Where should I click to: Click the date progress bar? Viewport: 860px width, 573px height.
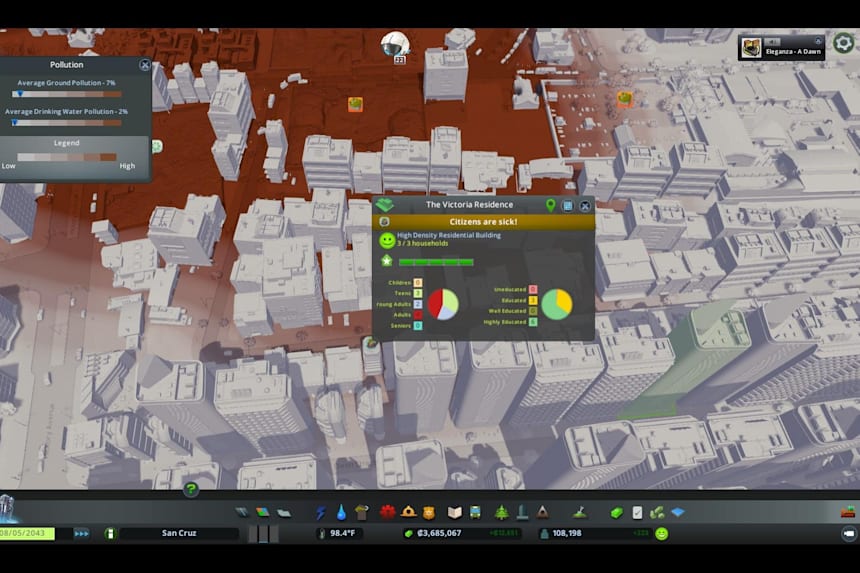[27, 534]
